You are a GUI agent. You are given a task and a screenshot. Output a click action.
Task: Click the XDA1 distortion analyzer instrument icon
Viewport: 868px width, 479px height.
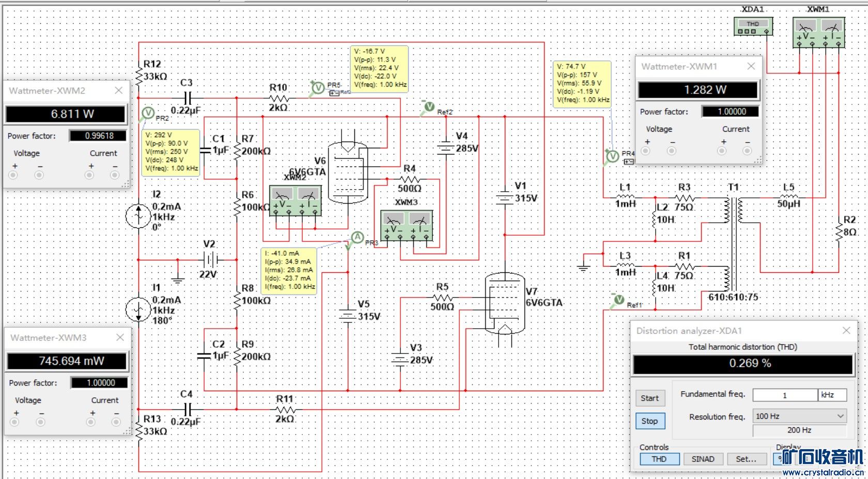pyautogui.click(x=753, y=27)
